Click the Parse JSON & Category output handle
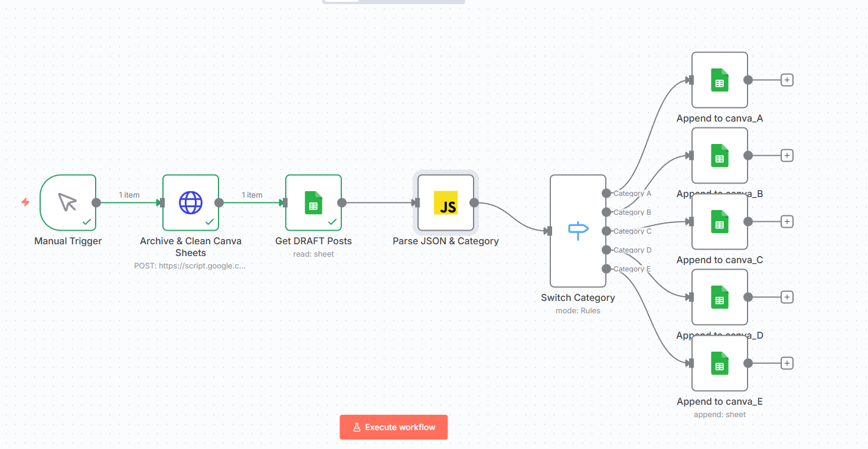 coord(474,202)
